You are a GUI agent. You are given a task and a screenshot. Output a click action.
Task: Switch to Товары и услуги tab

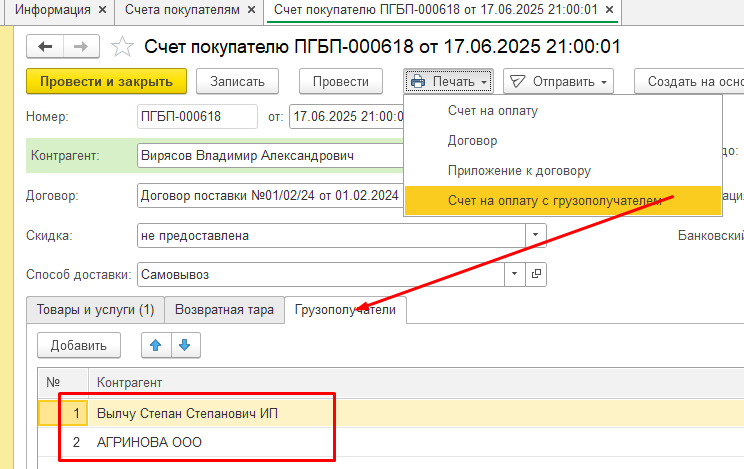click(94, 310)
